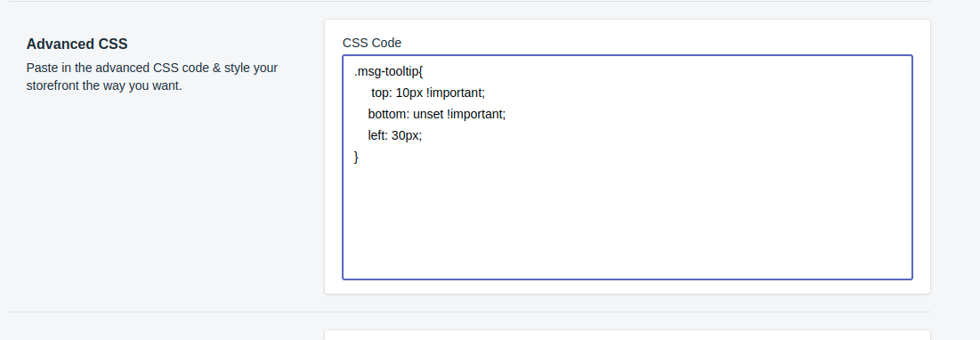Click the word "unset" in the code
980x340 pixels.
pyautogui.click(x=428, y=115)
